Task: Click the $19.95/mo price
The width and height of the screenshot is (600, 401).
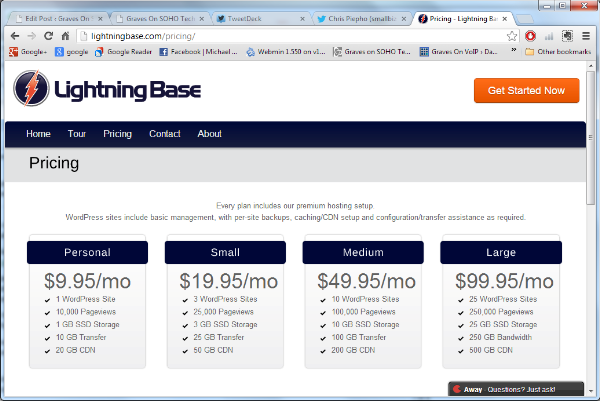Action: point(228,281)
